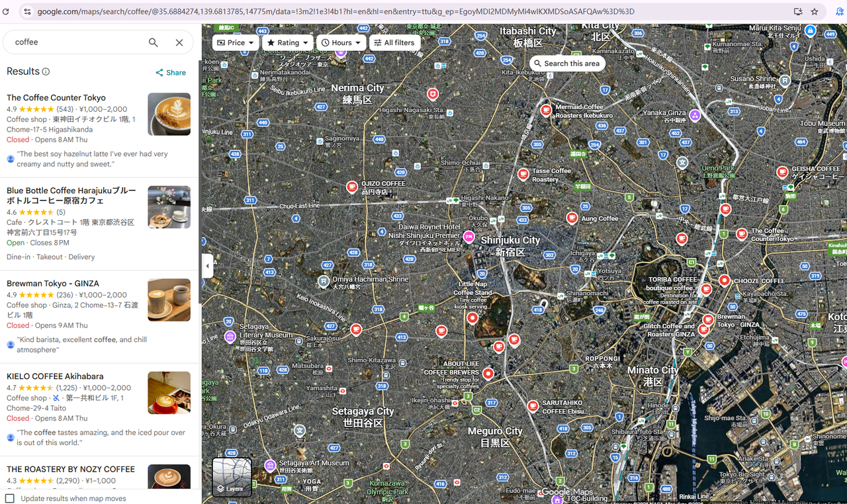Click in the coffee search field
The image size is (847, 504).
pos(76,42)
